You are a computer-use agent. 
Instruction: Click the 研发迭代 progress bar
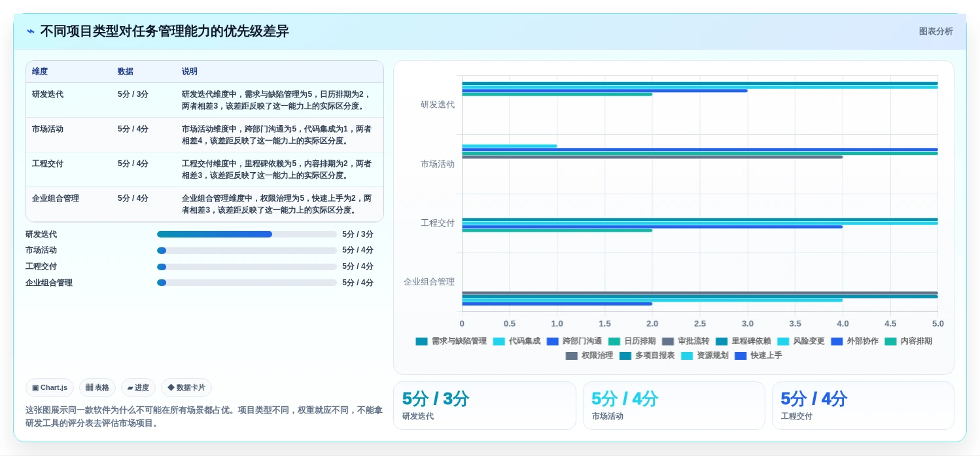point(247,234)
